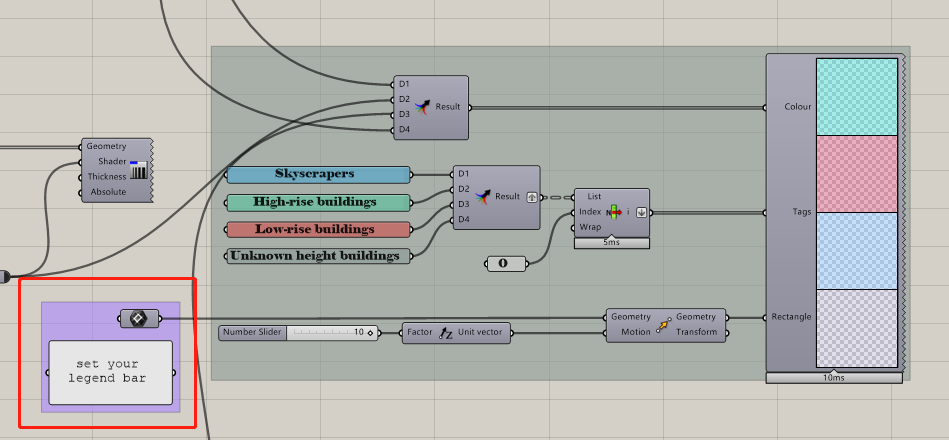The image size is (949, 440).
Task: Click the Wrap input on List Item
Action: (589, 228)
